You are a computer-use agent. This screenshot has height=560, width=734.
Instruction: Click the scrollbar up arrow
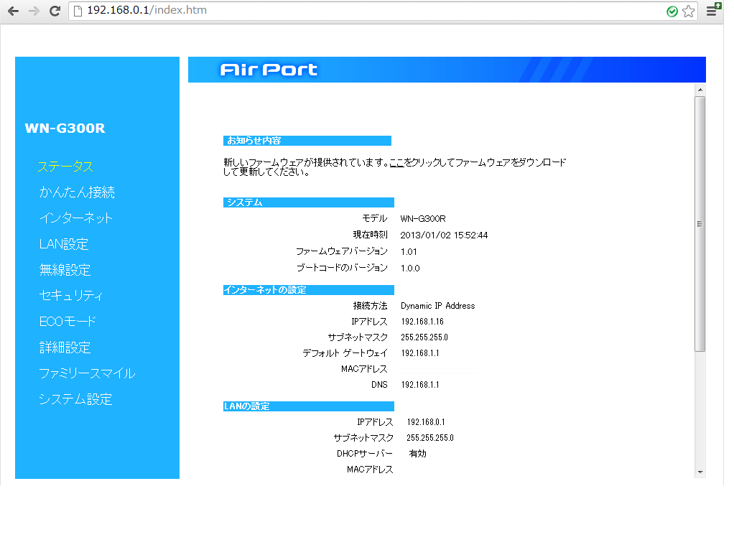click(x=700, y=89)
